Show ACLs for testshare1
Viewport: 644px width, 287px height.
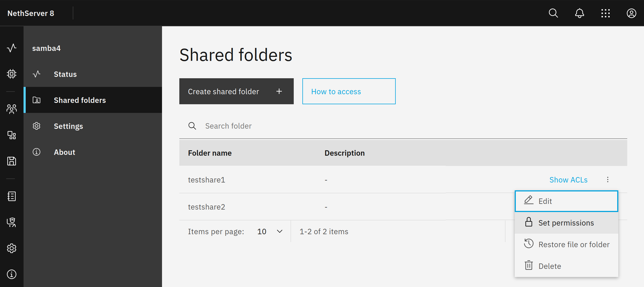coord(568,180)
